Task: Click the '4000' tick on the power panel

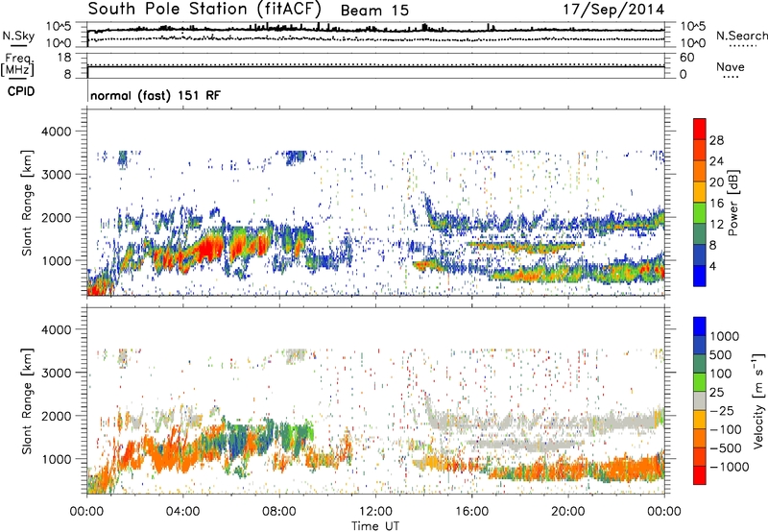Action: pyautogui.click(x=57, y=132)
